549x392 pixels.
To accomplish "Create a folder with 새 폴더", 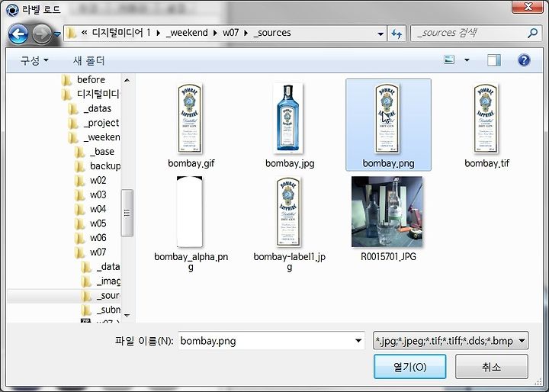I will [88, 60].
